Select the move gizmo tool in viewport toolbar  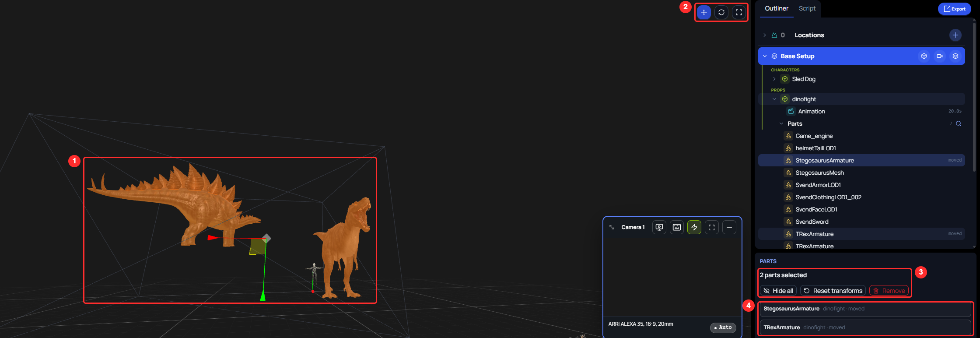pos(703,12)
